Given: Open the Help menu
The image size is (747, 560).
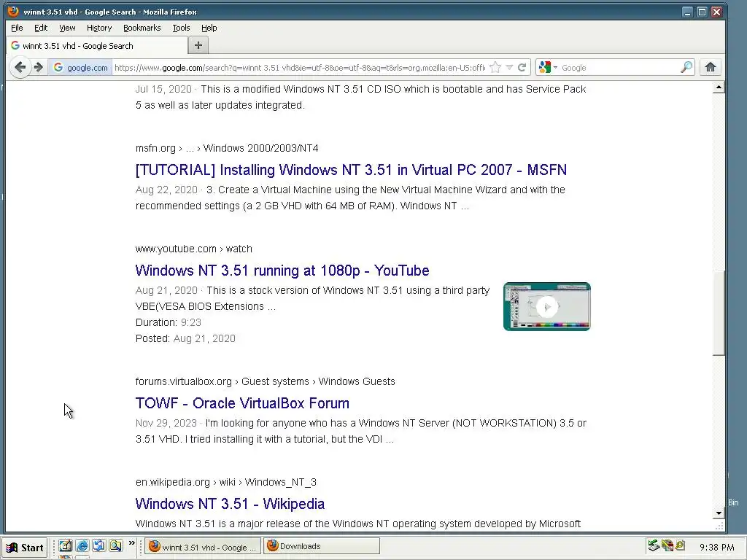Looking at the screenshot, I should pos(209,28).
